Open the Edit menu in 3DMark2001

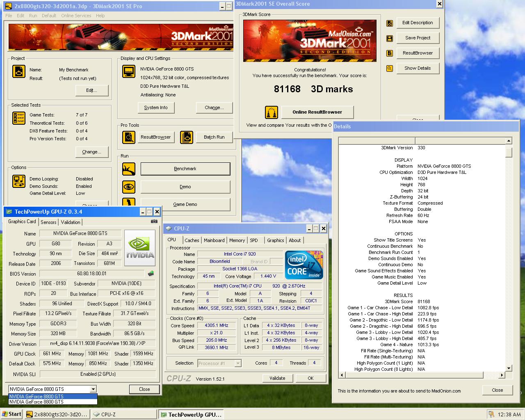click(x=21, y=16)
